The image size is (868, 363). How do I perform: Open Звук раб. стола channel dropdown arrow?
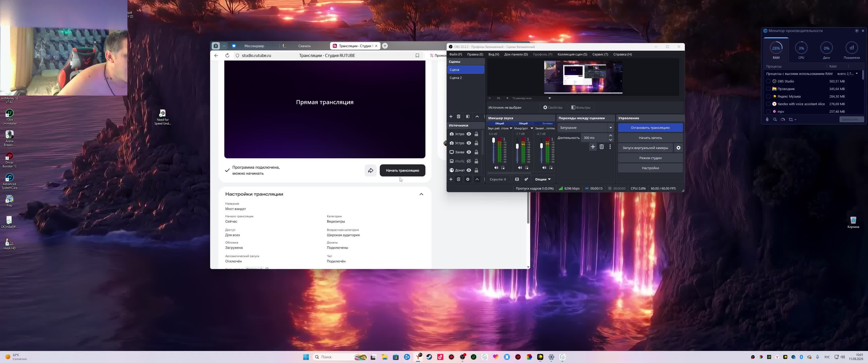click(511, 128)
